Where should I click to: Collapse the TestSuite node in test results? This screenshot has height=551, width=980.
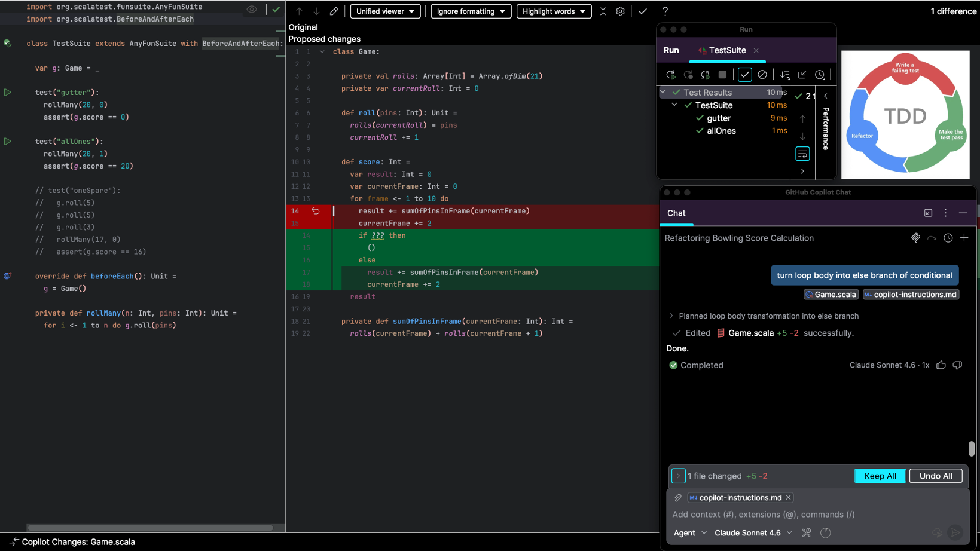[x=674, y=105]
